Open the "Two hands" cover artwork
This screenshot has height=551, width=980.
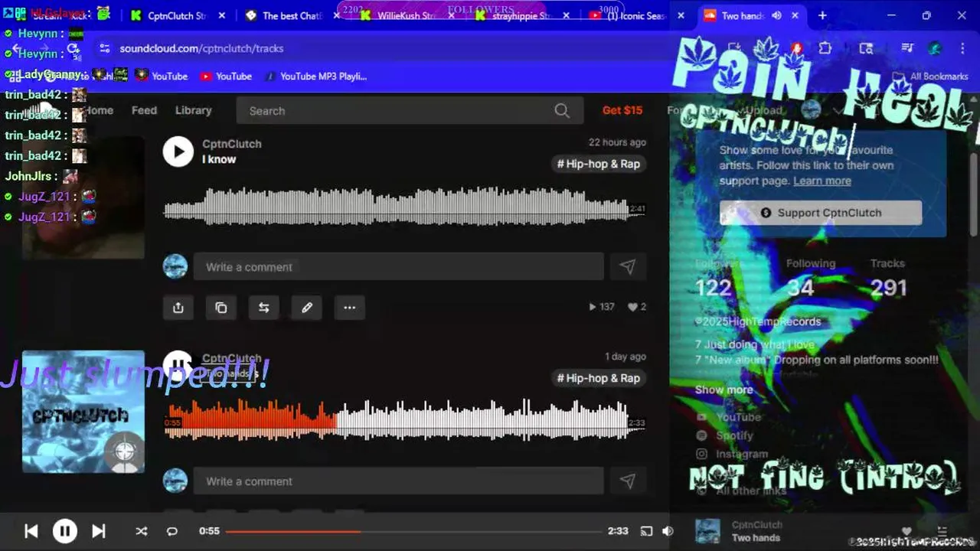pyautogui.click(x=83, y=412)
